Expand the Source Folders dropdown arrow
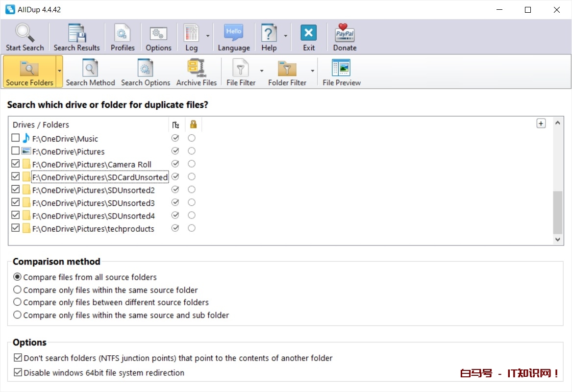The height and width of the screenshot is (392, 572). [60, 71]
